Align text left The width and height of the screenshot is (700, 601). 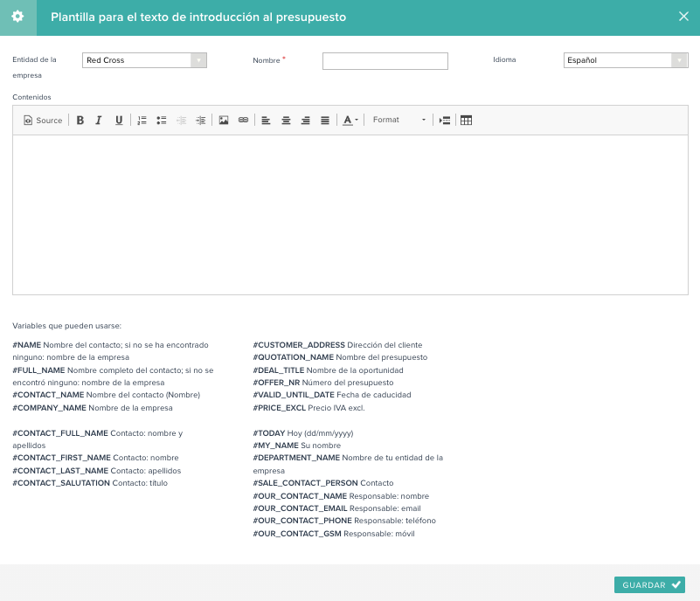pyautogui.click(x=266, y=120)
